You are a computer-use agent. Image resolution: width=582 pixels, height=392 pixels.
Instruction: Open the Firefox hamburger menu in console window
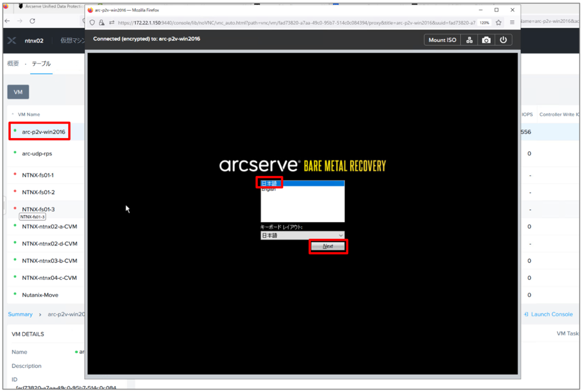pyautogui.click(x=512, y=22)
